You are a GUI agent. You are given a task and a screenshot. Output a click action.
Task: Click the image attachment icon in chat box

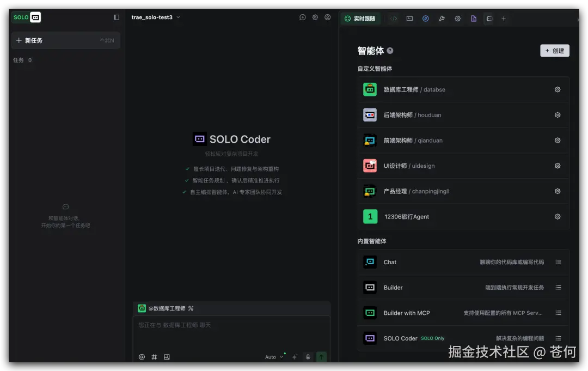click(x=167, y=357)
